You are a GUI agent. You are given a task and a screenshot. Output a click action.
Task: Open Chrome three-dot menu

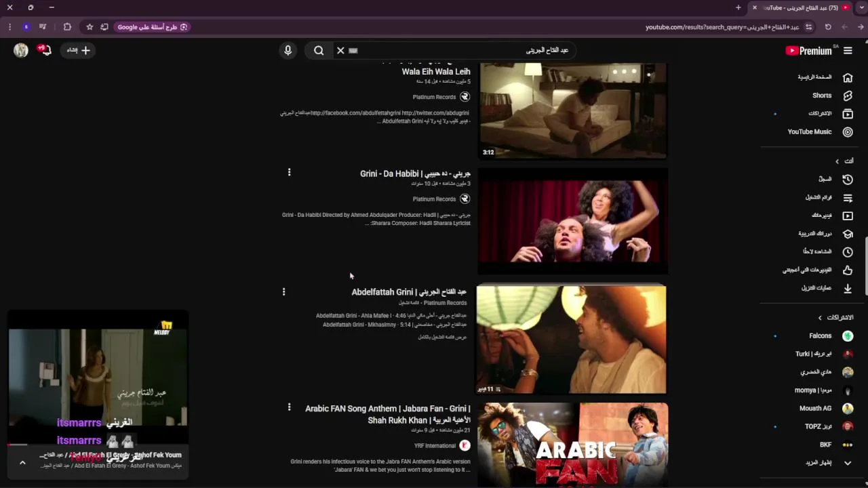9,27
